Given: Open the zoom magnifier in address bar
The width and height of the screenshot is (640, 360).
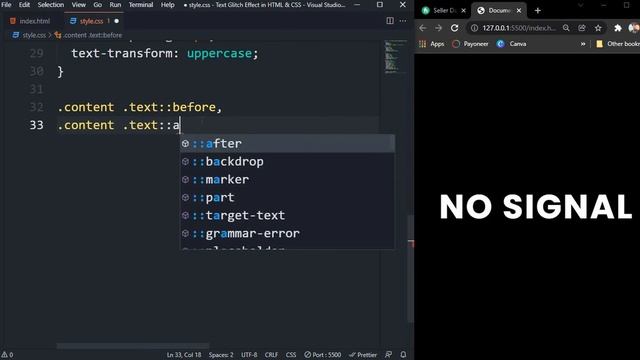Looking at the screenshot, I should point(566,28).
